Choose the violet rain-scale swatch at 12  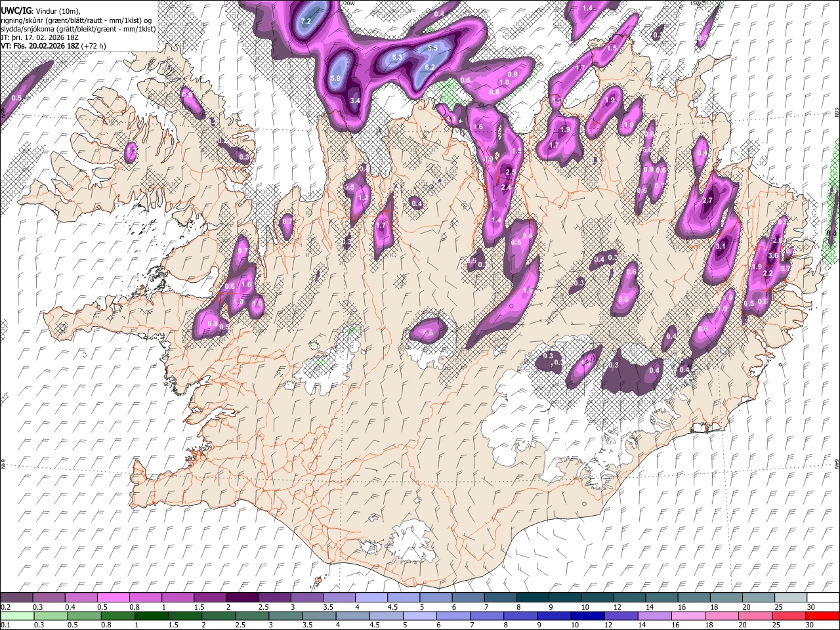(x=621, y=616)
